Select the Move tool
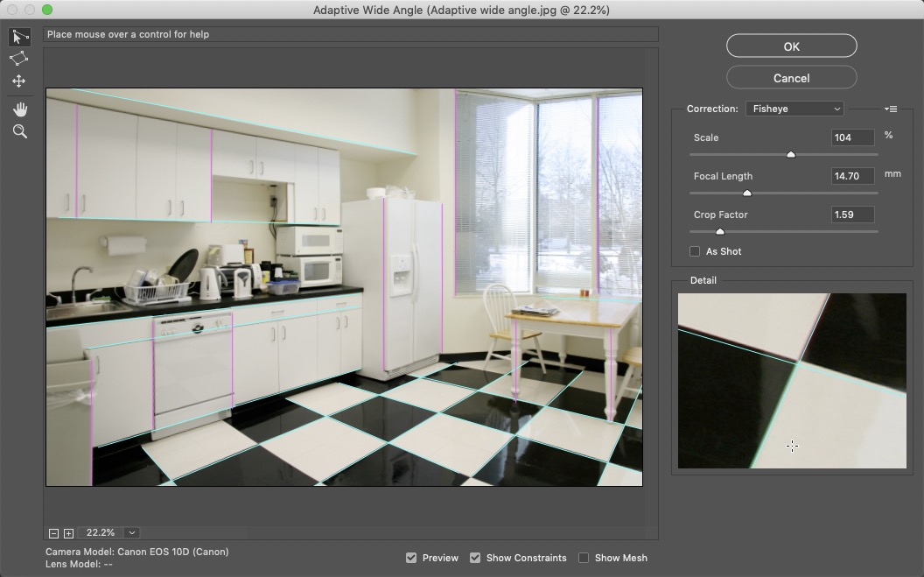 click(x=19, y=81)
